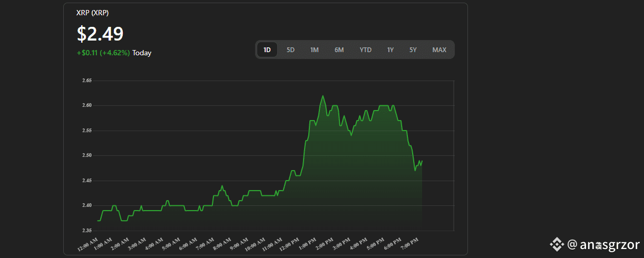Click the Binance logo icon in watermark
Screen dimensions: 644x258
click(x=557, y=244)
